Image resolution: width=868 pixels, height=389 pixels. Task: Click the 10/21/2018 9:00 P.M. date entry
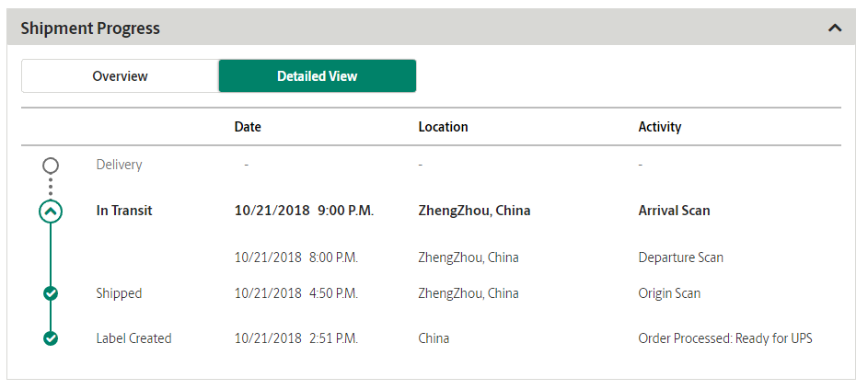click(304, 211)
